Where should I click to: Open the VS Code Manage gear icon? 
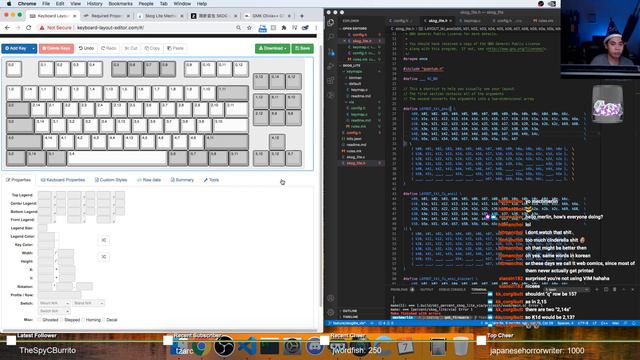331,312
